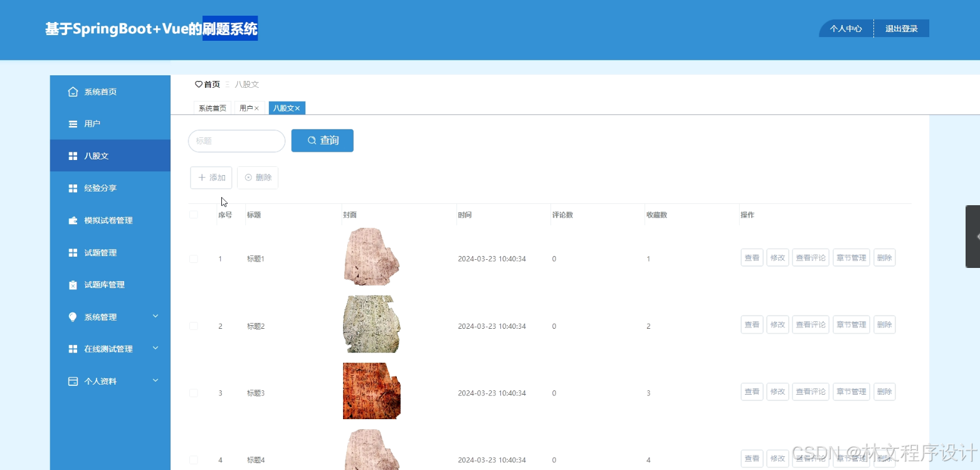This screenshot has width=980, height=470.
Task: Open 试题管理 via its sidebar icon
Action: coord(72,252)
